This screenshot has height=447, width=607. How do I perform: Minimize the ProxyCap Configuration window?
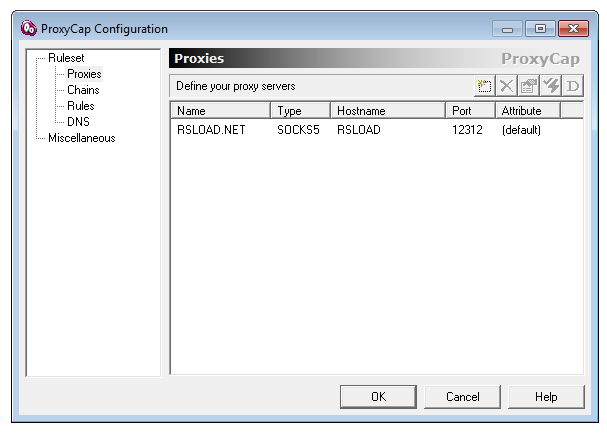coord(508,29)
